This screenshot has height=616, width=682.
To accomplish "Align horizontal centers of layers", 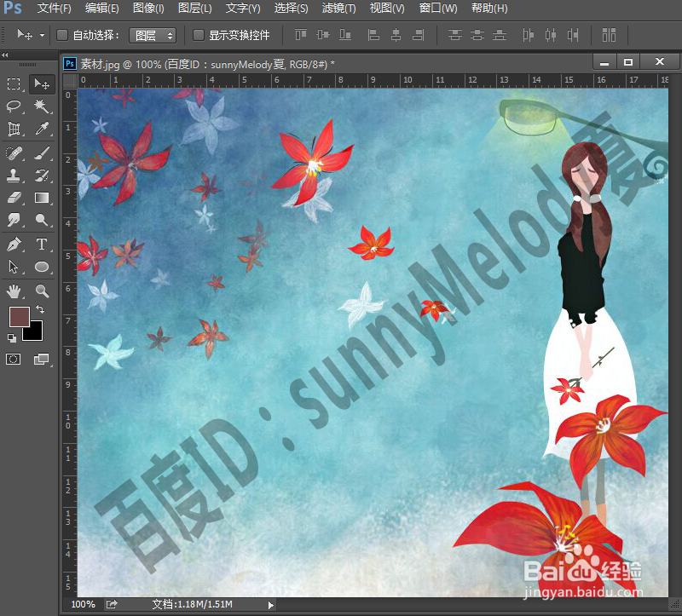I will click(x=396, y=35).
